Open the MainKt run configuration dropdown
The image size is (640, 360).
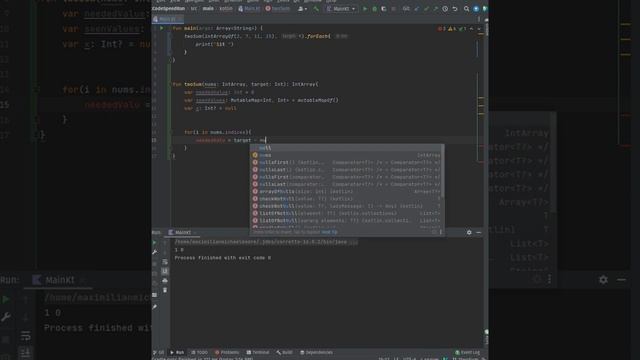pos(341,9)
